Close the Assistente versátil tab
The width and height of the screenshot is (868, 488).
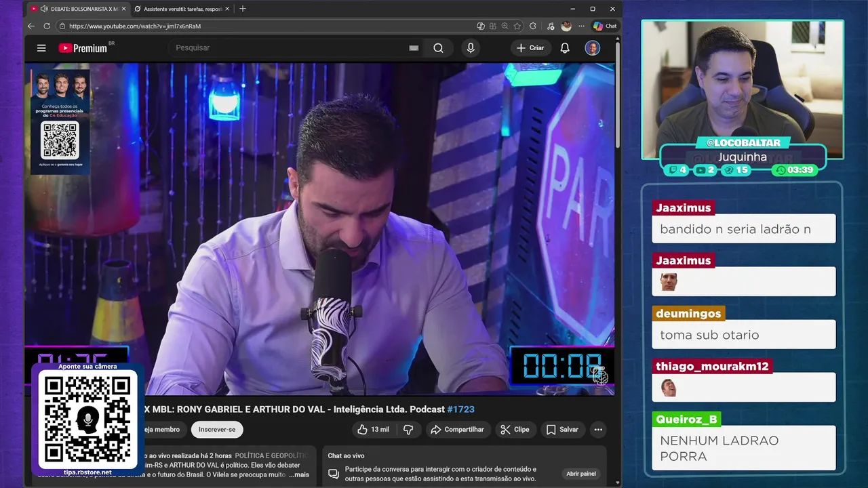point(227,9)
